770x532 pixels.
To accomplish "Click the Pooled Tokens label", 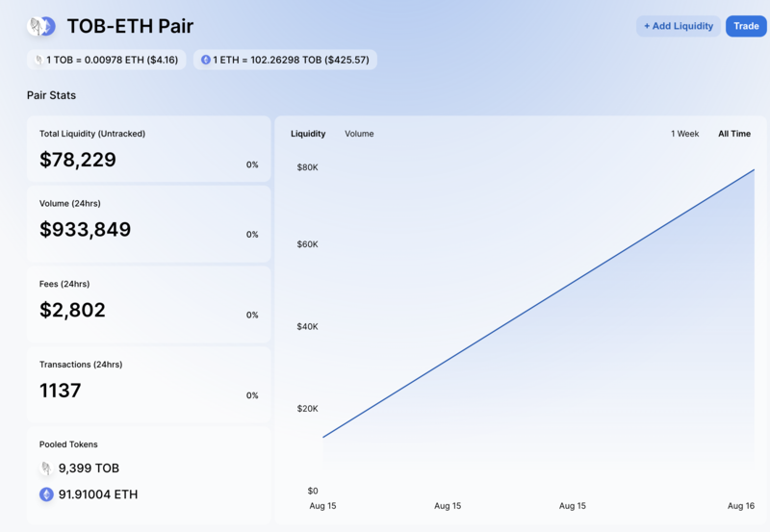I will (68, 444).
